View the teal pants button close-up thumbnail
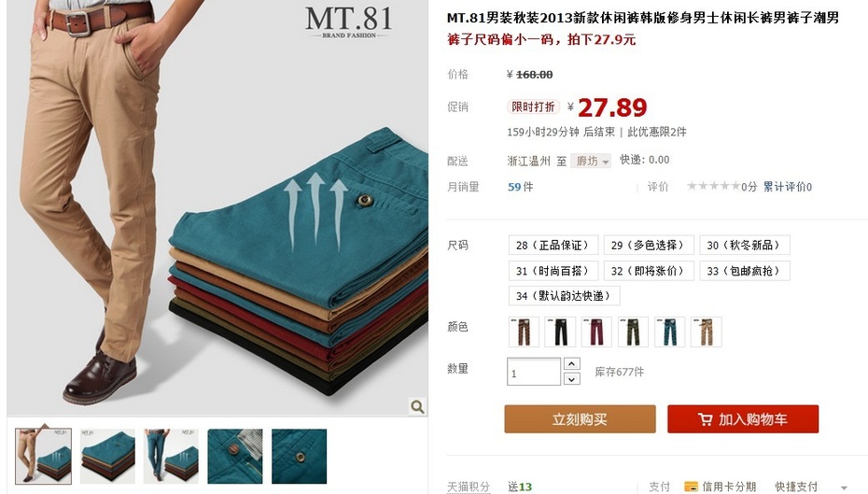The width and height of the screenshot is (868, 494). point(299,457)
